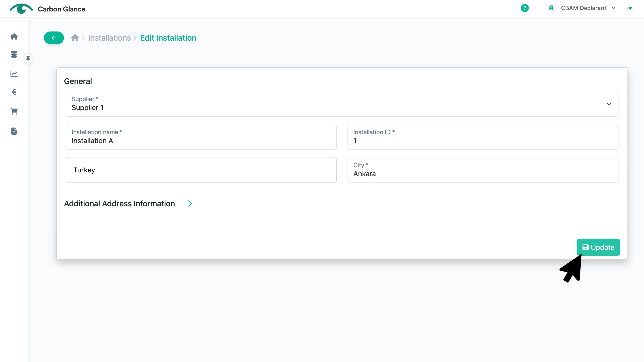The width and height of the screenshot is (644, 362).
Task: Open the euro currency sidebar icon
Action: [x=14, y=92]
